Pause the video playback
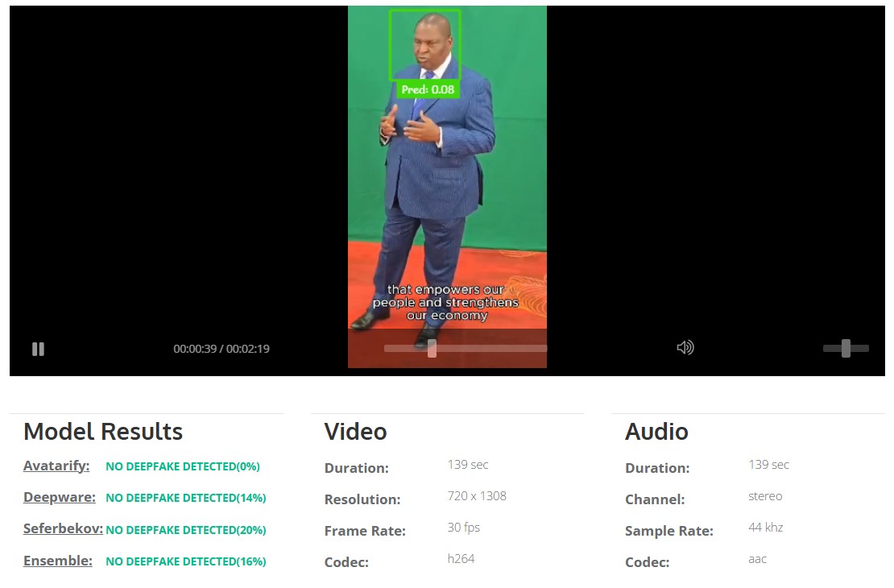 pyautogui.click(x=38, y=349)
